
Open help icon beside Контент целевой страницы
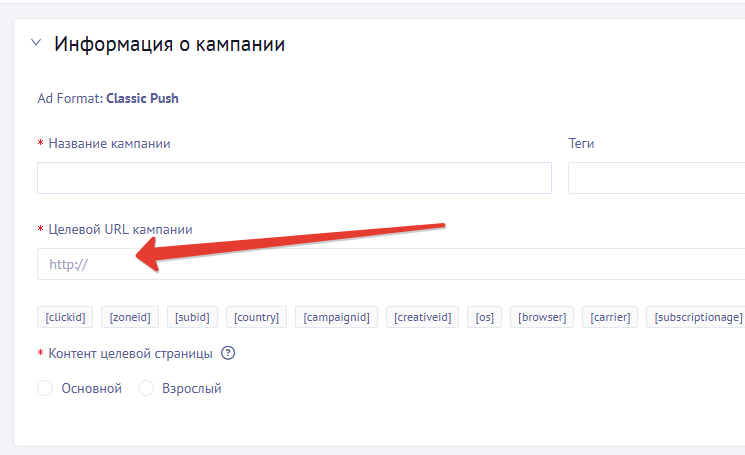pyautogui.click(x=228, y=353)
